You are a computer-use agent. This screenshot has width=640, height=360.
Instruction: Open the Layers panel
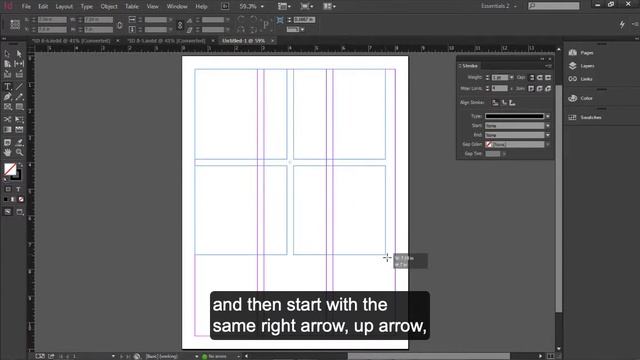tap(582, 66)
